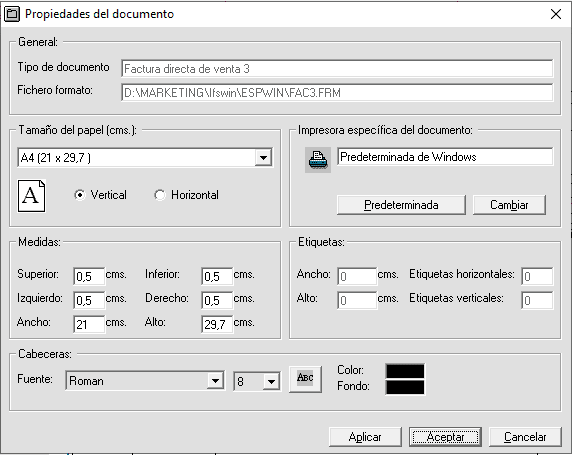Click the Predeterminada de Windows printer field
The width and height of the screenshot is (572, 455).
click(x=445, y=157)
